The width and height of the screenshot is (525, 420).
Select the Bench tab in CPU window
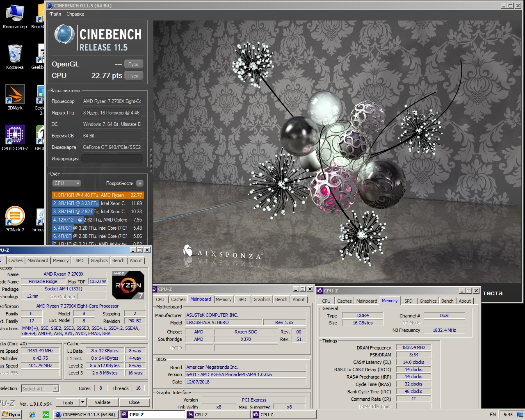[x=118, y=260]
